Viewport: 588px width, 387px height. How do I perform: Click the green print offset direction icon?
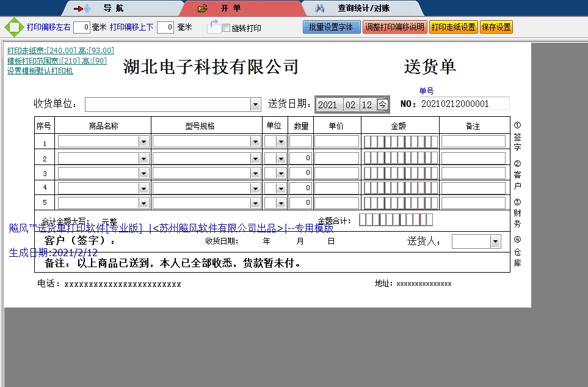[x=13, y=28]
